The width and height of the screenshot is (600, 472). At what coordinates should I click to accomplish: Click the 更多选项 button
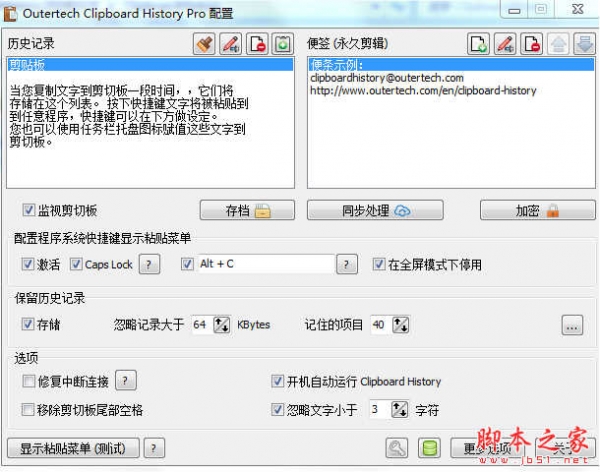[x=488, y=448]
